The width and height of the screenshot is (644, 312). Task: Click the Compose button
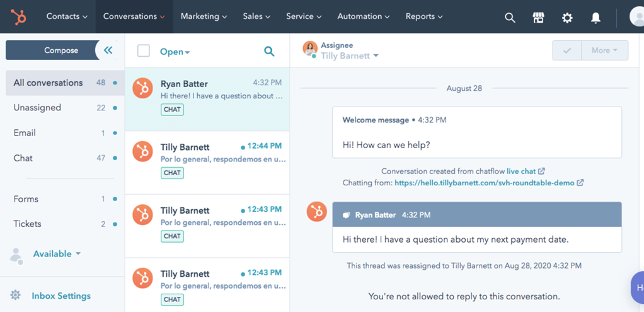tap(61, 50)
